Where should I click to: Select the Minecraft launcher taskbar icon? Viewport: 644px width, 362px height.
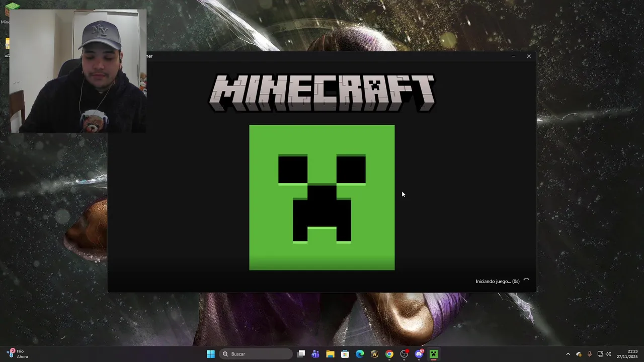(434, 354)
